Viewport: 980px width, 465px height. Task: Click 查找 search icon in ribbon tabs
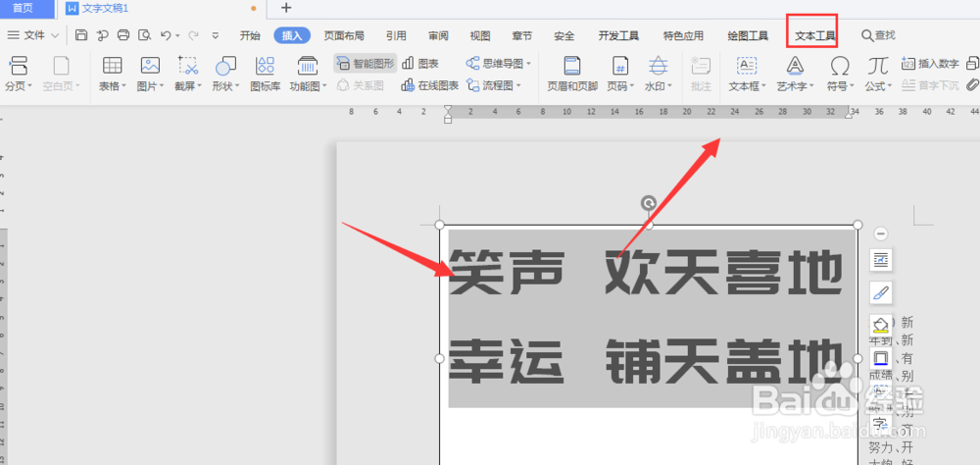point(878,35)
